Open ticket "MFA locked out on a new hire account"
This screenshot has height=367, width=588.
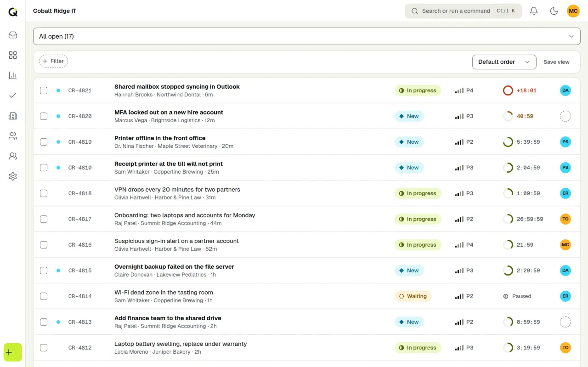(x=169, y=113)
